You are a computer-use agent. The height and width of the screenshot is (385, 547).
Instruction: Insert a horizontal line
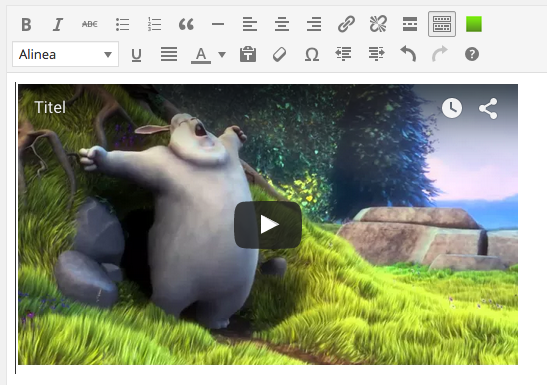tap(218, 24)
